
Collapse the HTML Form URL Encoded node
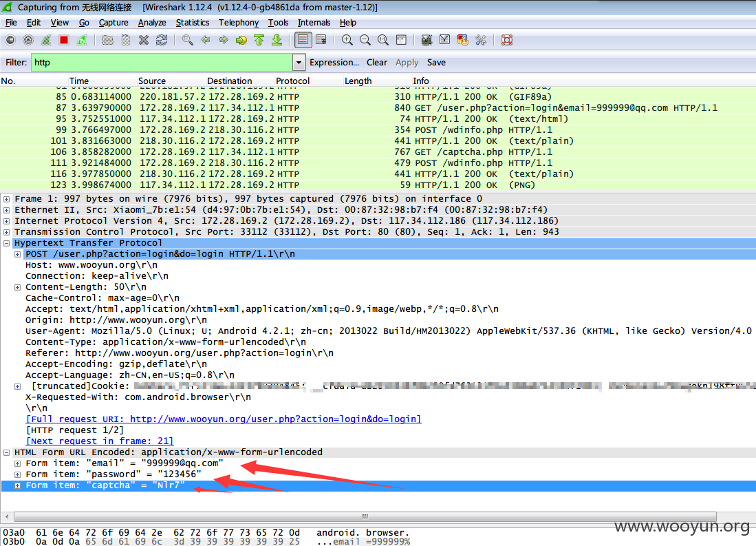tap(6, 452)
